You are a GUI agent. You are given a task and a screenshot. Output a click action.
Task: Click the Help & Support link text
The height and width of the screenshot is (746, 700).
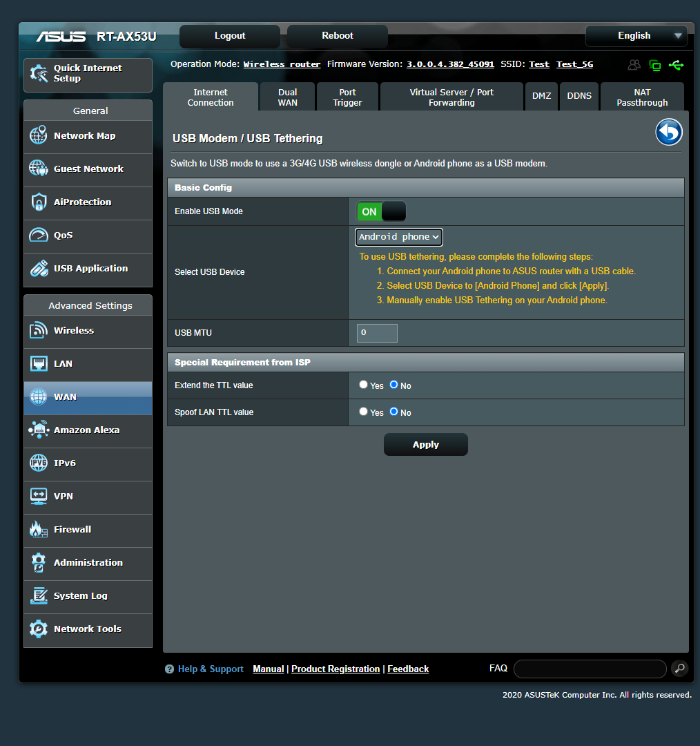tap(211, 669)
